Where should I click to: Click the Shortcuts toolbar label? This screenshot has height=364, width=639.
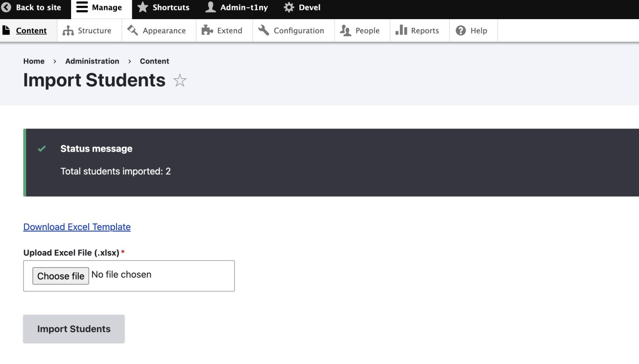coord(171,7)
